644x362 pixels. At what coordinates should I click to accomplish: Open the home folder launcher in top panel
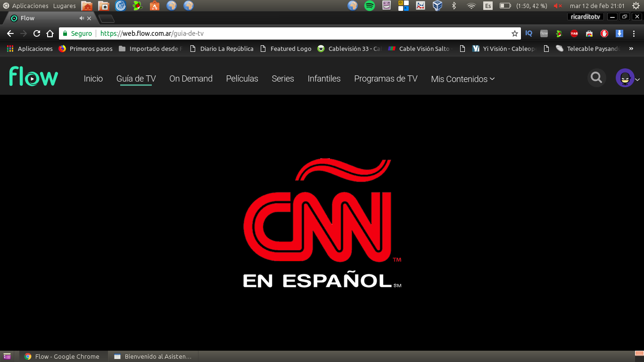coord(87,6)
